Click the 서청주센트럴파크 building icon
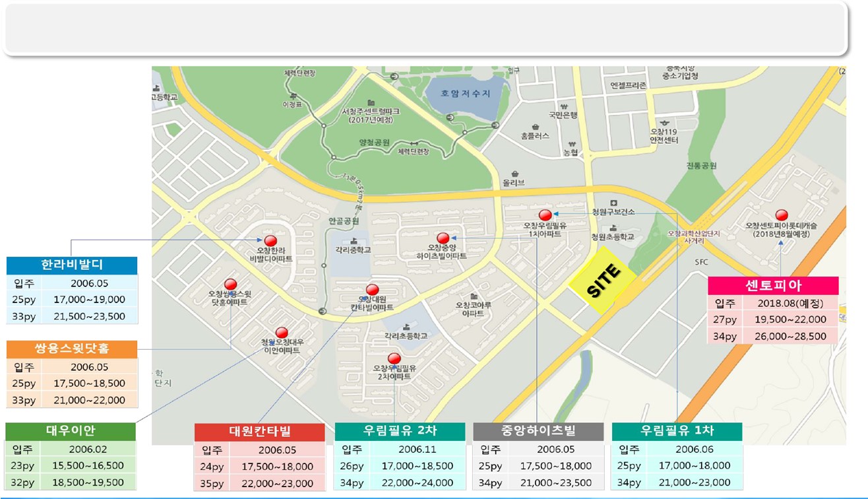The width and height of the screenshot is (868, 499). [370, 102]
